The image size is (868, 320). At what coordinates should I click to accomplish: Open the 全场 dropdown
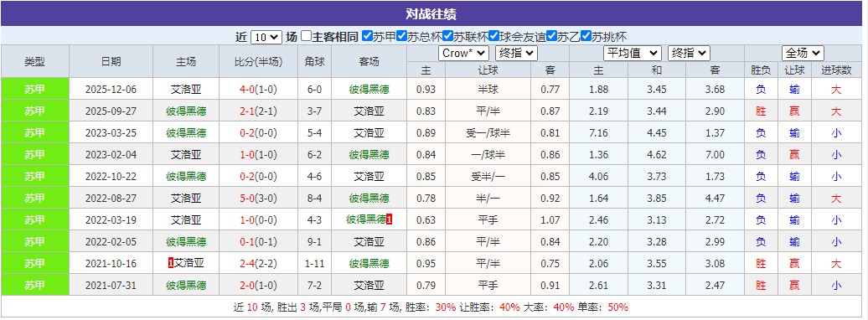(803, 53)
